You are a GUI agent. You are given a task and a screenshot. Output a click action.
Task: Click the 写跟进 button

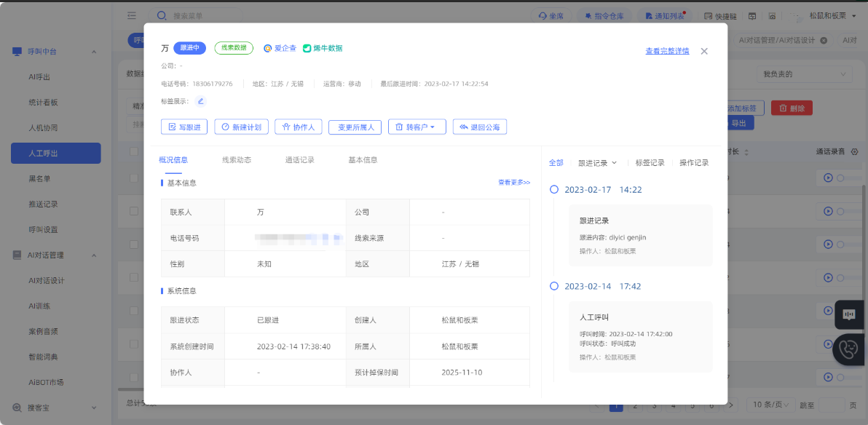point(184,127)
